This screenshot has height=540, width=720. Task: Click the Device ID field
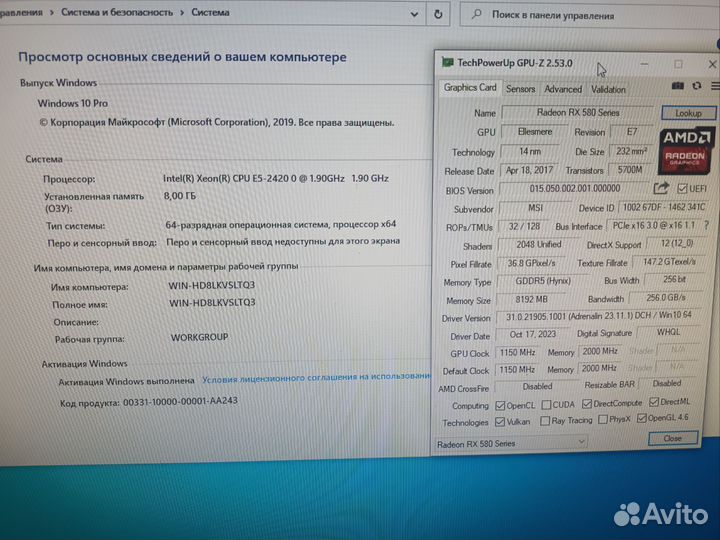tap(664, 207)
